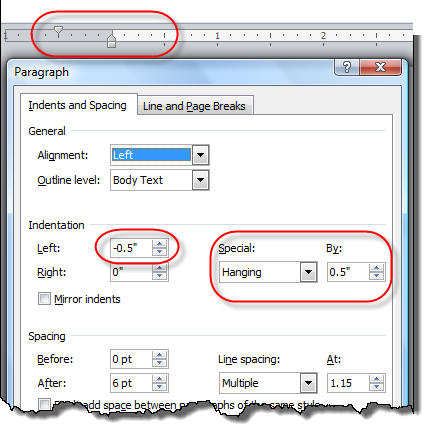Click the first line indent marker on ruler
The image size is (429, 440).
click(58, 31)
